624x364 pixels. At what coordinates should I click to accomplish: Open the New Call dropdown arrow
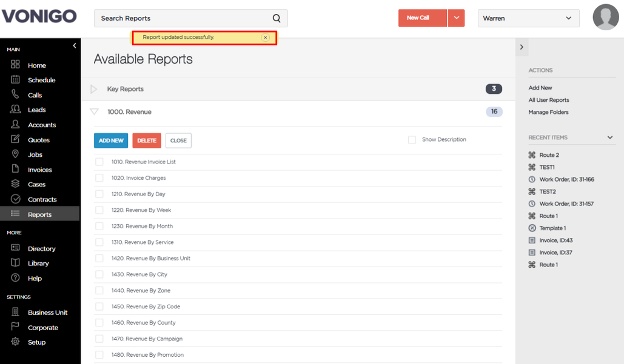click(457, 18)
